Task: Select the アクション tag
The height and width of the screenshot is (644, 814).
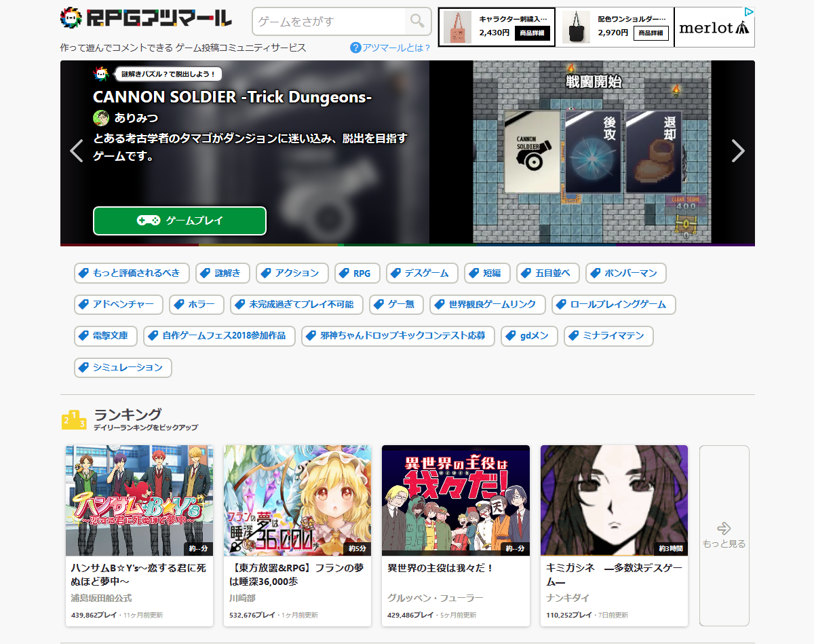Action: (x=292, y=273)
